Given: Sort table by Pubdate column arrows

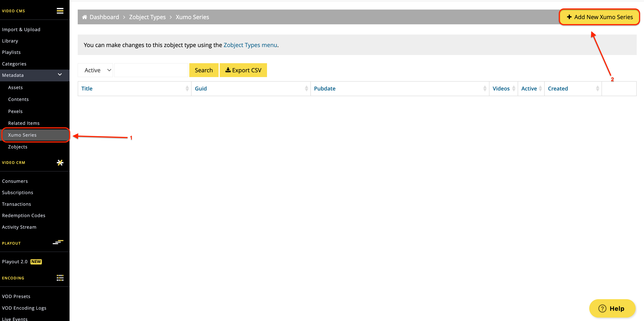Looking at the screenshot, I should tap(485, 89).
